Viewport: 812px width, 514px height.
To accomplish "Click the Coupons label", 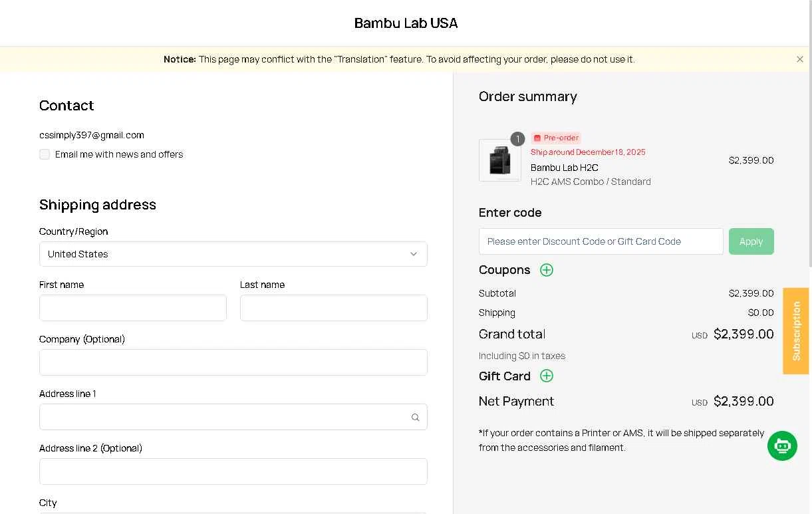I will click(x=504, y=270).
